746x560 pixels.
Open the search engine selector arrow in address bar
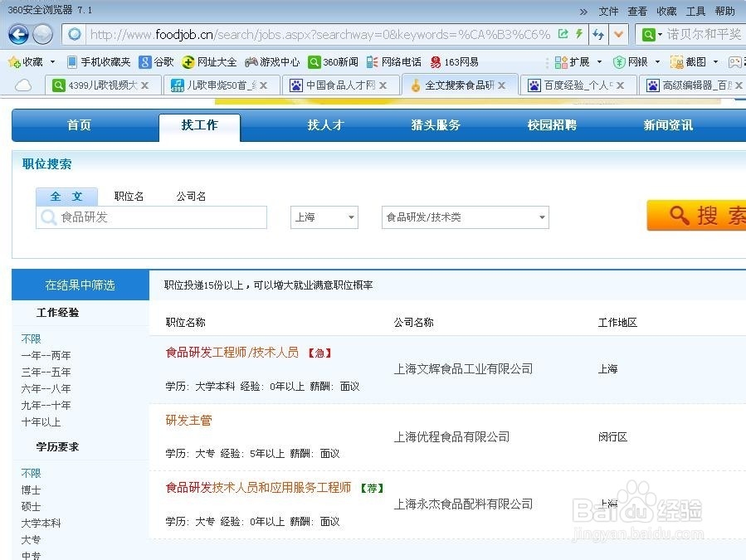pyautogui.click(x=658, y=34)
